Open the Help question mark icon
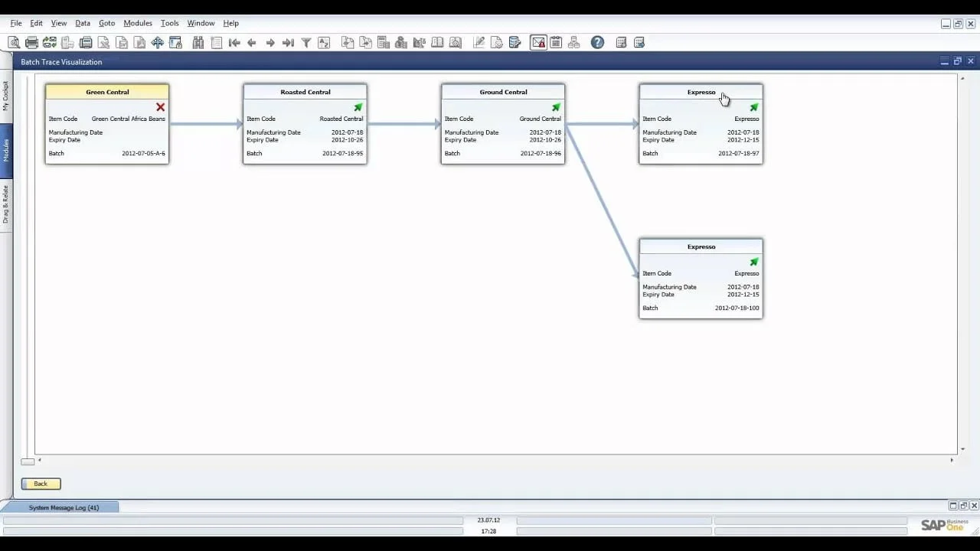 [x=597, y=43]
